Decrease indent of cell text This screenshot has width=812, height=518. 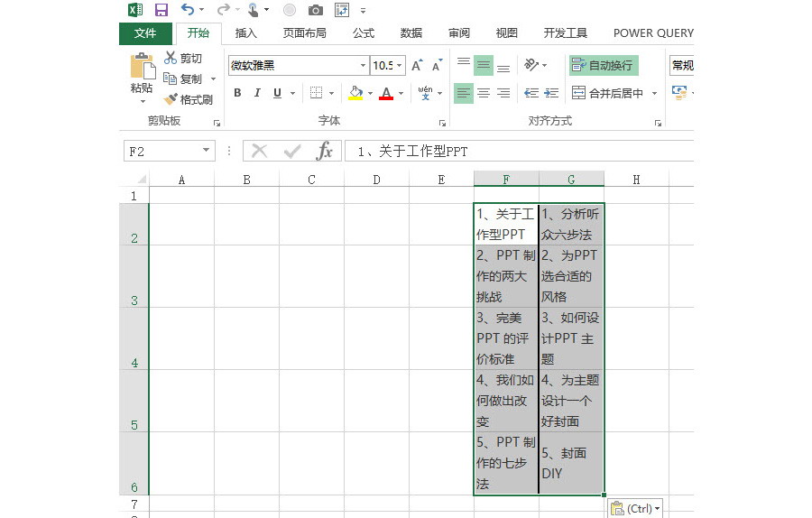point(531,93)
